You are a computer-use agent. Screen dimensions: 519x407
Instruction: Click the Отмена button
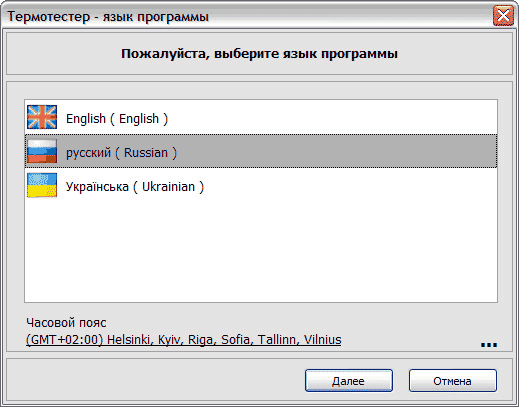pyautogui.click(x=453, y=380)
